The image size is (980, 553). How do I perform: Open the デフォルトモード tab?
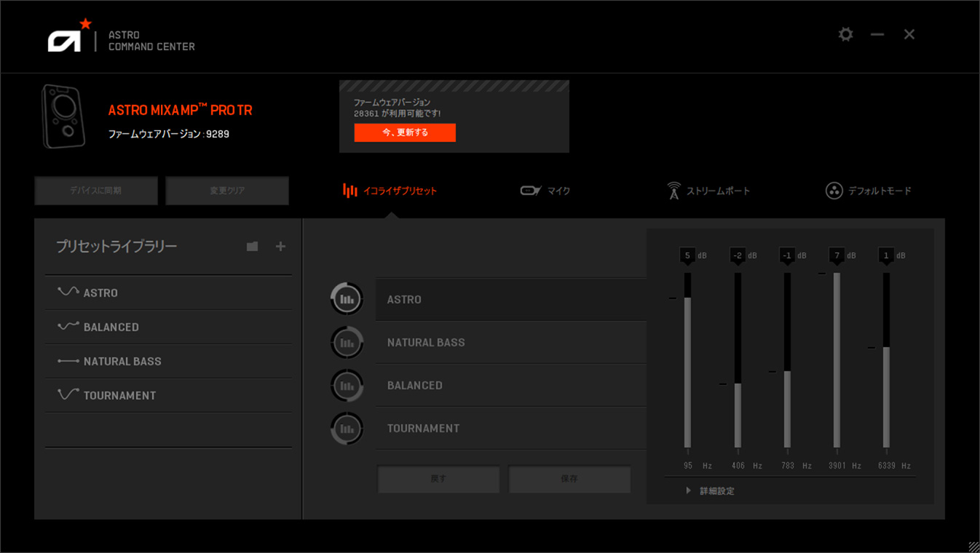click(x=868, y=191)
